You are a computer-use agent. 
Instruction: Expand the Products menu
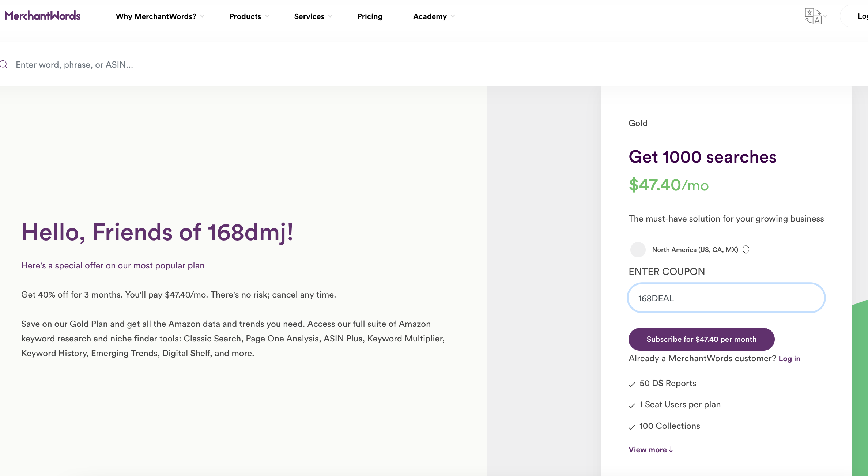(x=249, y=16)
